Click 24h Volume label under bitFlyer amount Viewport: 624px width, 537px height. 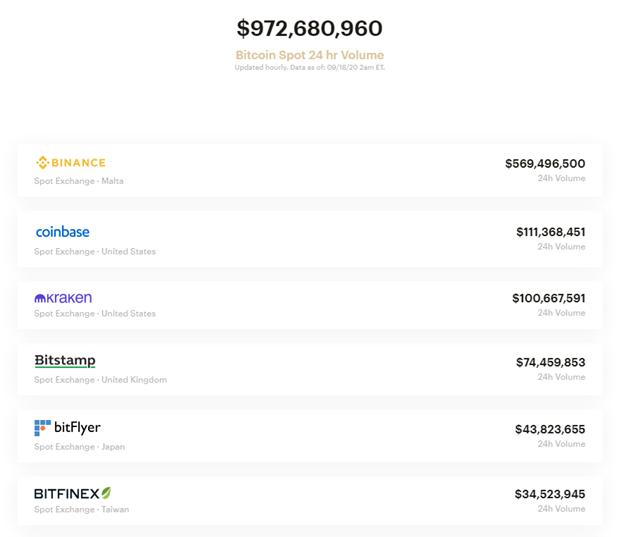click(x=561, y=444)
